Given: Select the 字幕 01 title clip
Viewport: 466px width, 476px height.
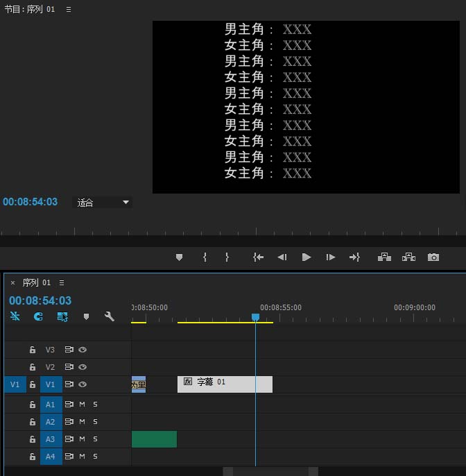Looking at the screenshot, I should (x=225, y=384).
